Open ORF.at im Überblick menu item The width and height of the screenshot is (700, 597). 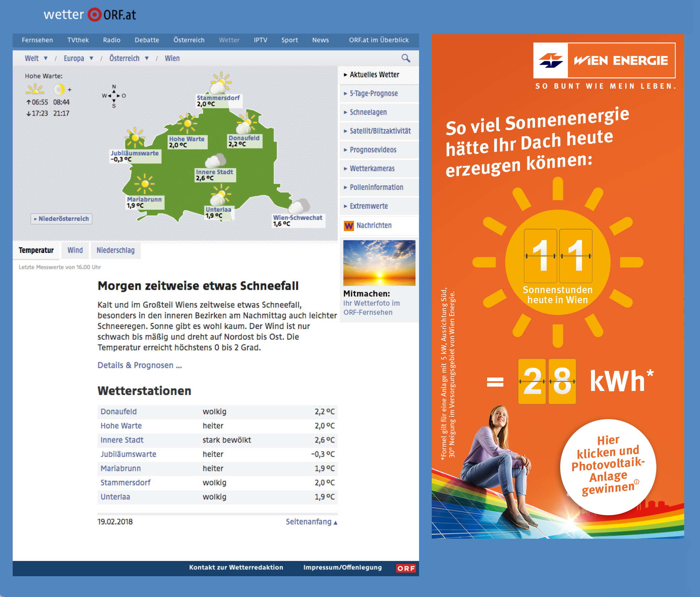point(379,40)
